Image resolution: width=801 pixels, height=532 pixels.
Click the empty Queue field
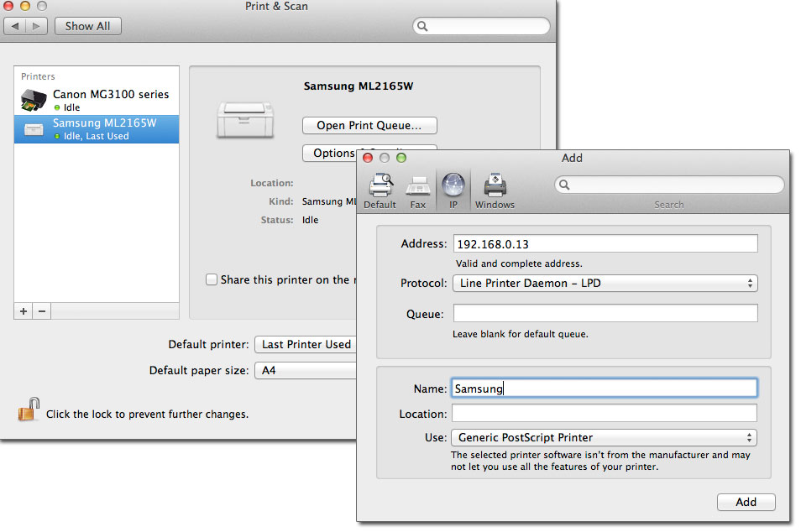click(605, 314)
